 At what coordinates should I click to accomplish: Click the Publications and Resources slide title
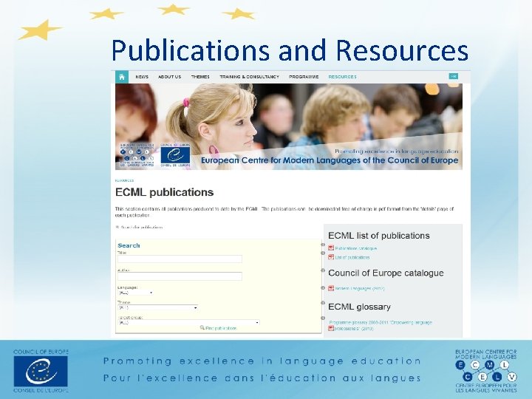tap(290, 50)
